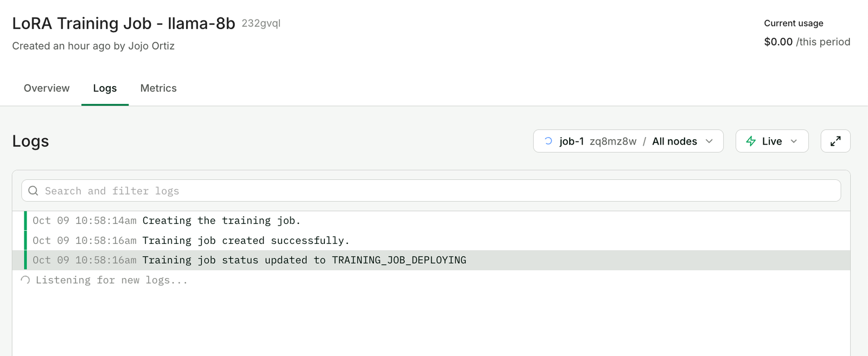Image resolution: width=868 pixels, height=356 pixels.
Task: Click the 'Creating the training job.' log message
Action: pos(221,221)
